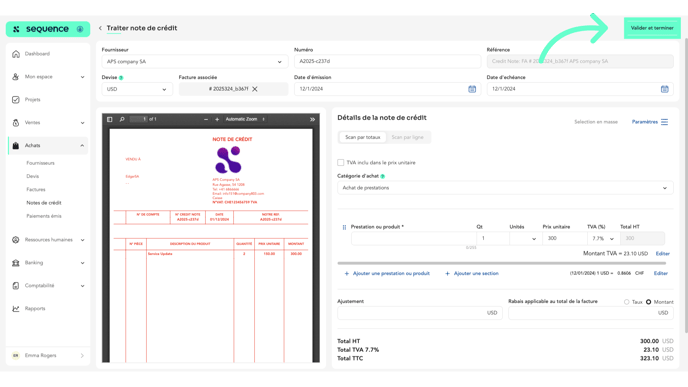This screenshot has height=387, width=688.
Task: Click the Paramètres list icon
Action: pyautogui.click(x=664, y=122)
